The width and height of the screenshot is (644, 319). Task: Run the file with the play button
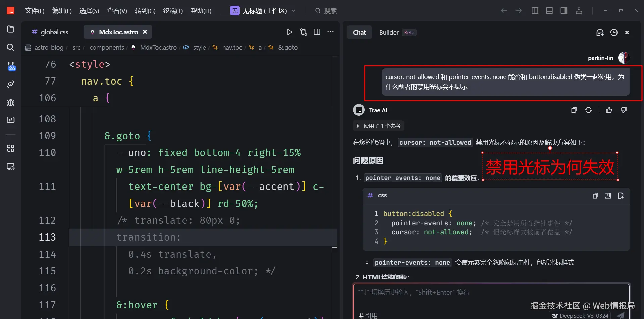(x=289, y=32)
